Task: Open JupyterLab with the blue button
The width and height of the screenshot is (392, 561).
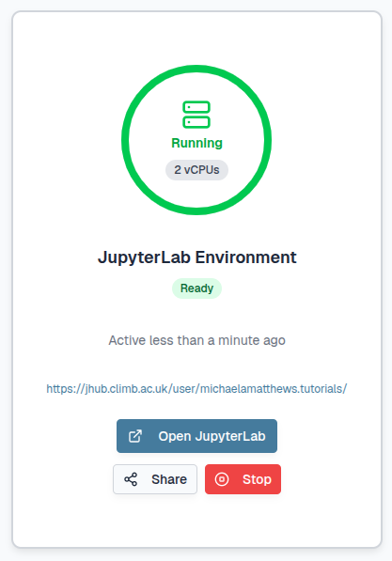Action: point(196,436)
